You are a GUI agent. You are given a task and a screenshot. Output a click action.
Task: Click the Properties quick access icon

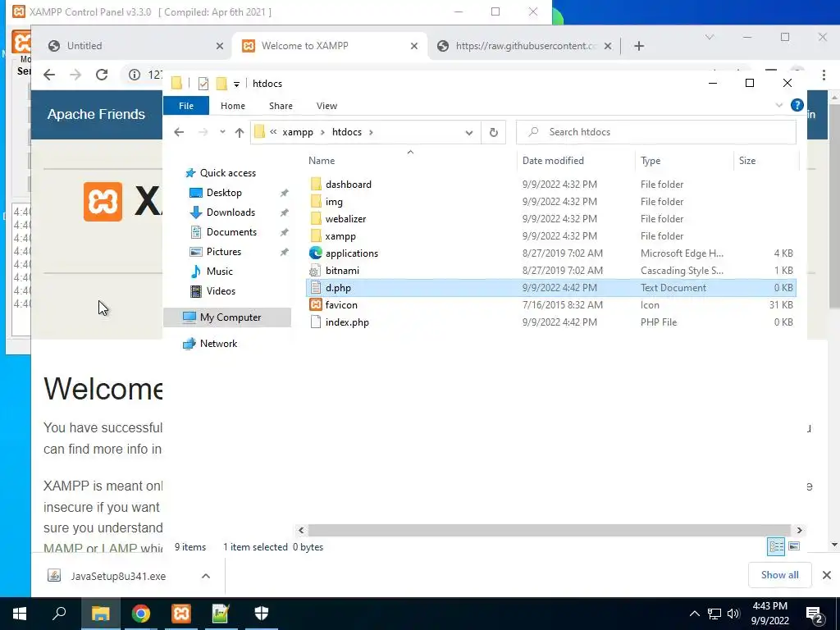pyautogui.click(x=203, y=84)
